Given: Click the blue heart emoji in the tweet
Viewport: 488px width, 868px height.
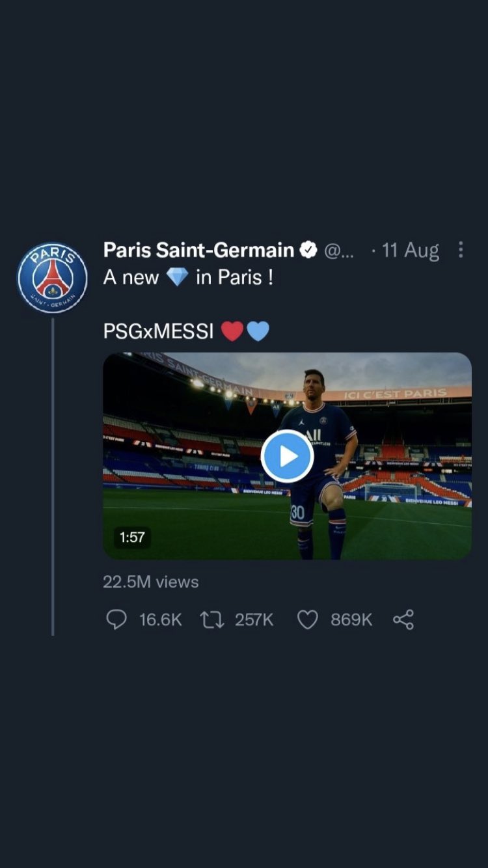Looking at the screenshot, I should [x=258, y=332].
